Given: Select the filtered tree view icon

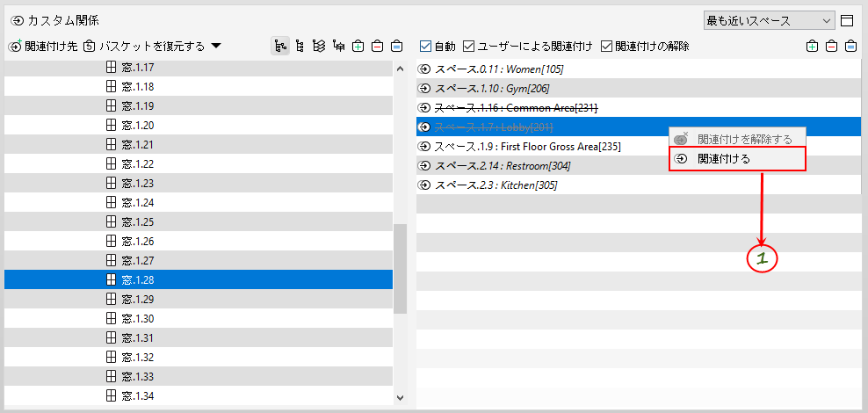Looking at the screenshot, I should 339,47.
